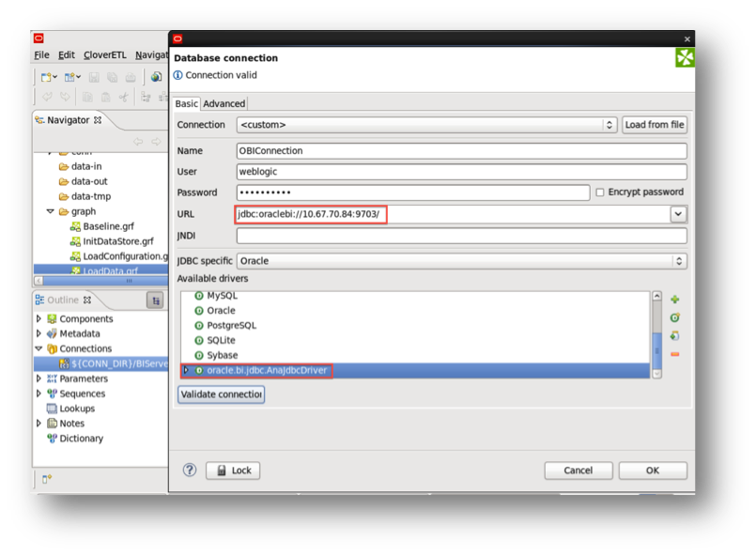The height and width of the screenshot is (556, 756).
Task: Click the Load from file button
Action: pyautogui.click(x=655, y=125)
